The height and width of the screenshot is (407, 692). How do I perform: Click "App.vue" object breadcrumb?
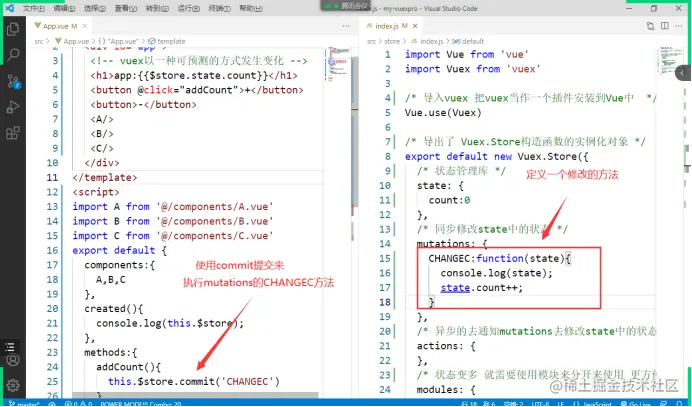point(119,41)
